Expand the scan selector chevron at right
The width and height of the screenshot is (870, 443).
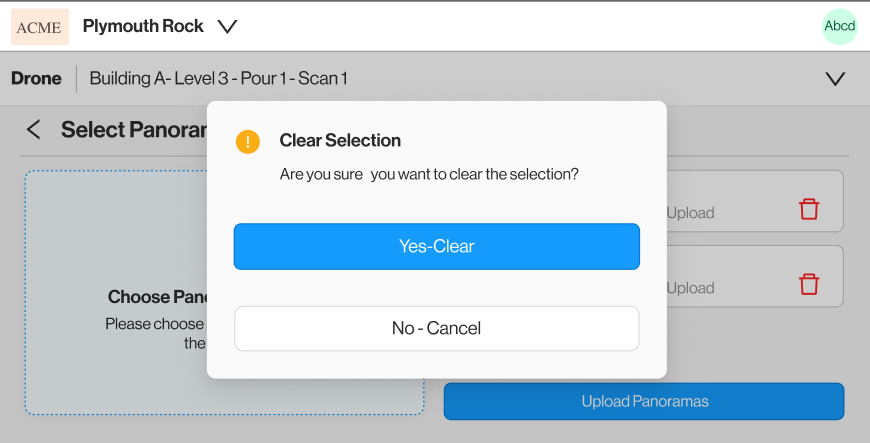834,78
